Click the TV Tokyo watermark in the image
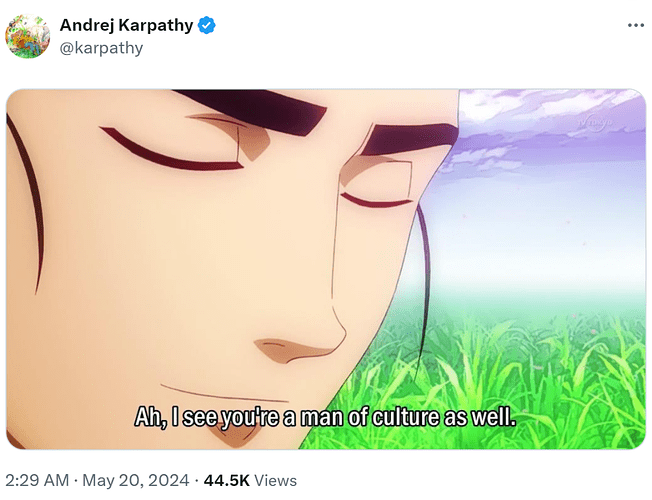652x500 pixels. tap(596, 123)
